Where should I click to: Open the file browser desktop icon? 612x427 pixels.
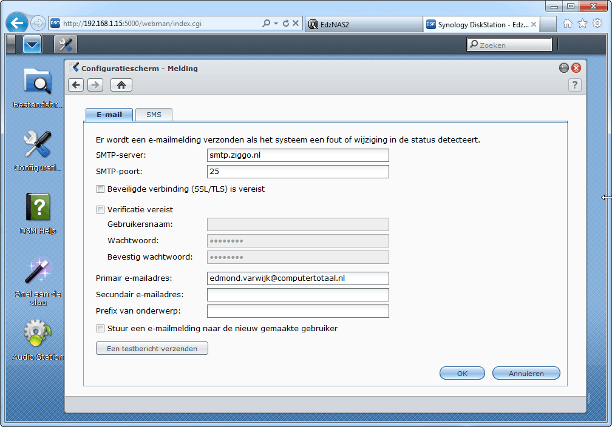click(x=36, y=83)
